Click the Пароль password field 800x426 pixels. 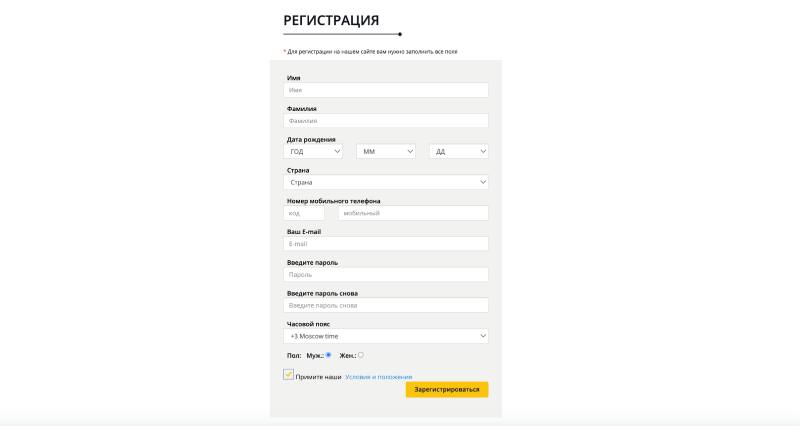[x=387, y=274]
